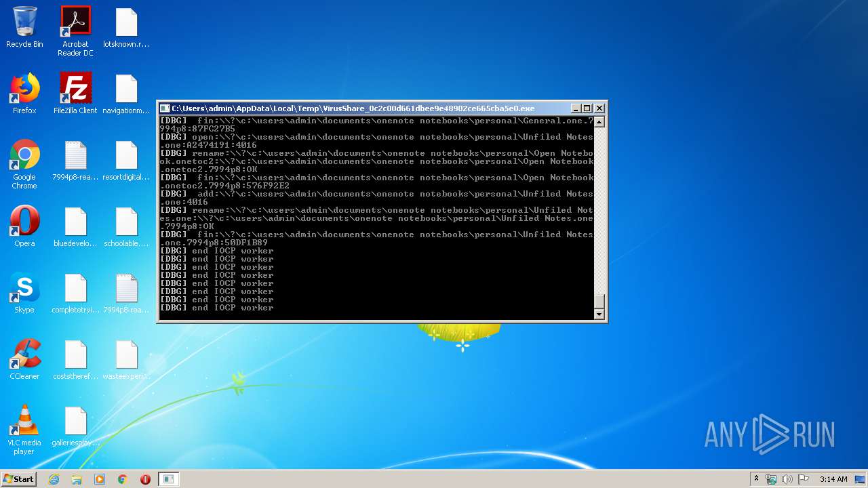Click the console scrollbar up arrow
Image resolution: width=868 pixels, height=488 pixels.
(599, 122)
